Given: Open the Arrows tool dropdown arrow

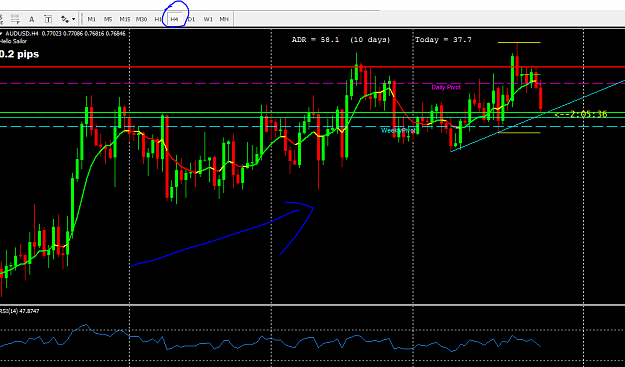Looking at the screenshot, I should pyautogui.click(x=74, y=19).
